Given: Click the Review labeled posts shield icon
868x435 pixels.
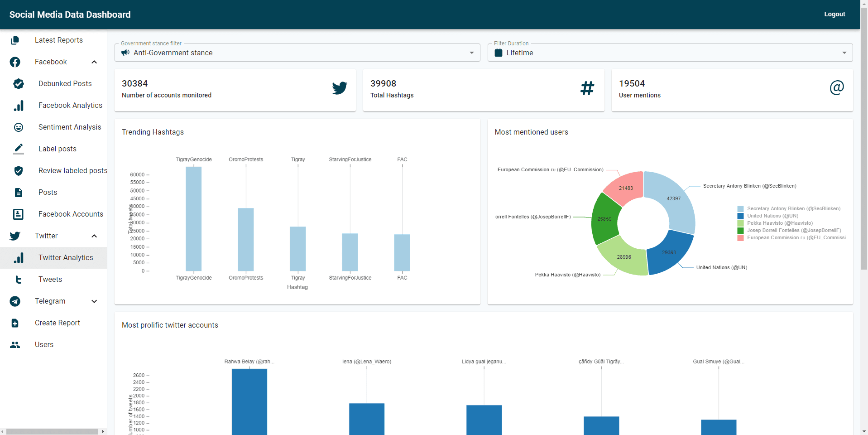Looking at the screenshot, I should [x=19, y=171].
